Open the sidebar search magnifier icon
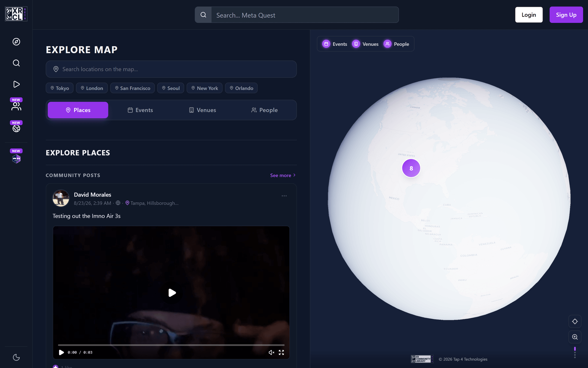 [16, 63]
